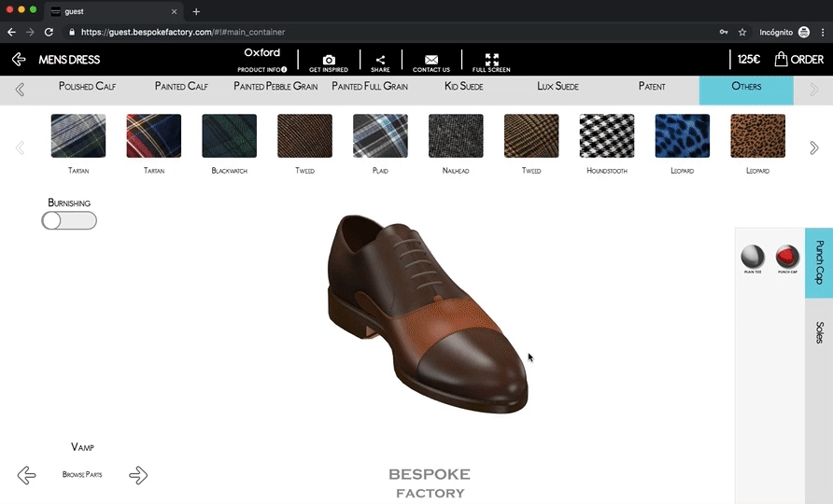Switch to the Lux Suede tab
833x504 pixels.
[558, 87]
